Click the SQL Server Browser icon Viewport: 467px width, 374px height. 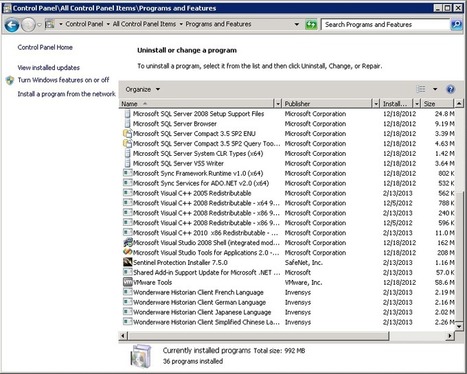coord(127,124)
